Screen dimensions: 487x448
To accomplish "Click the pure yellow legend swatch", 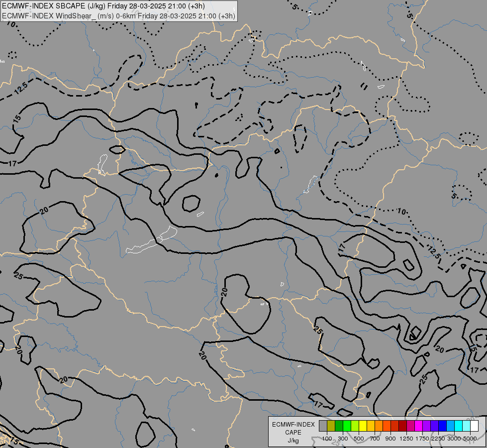I will click(x=363, y=426).
